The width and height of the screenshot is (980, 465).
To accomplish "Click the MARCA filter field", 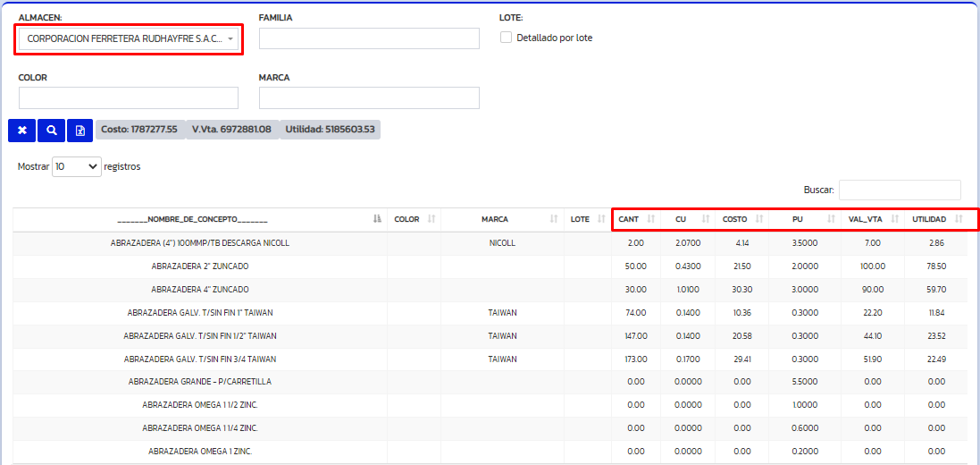I will pos(369,97).
